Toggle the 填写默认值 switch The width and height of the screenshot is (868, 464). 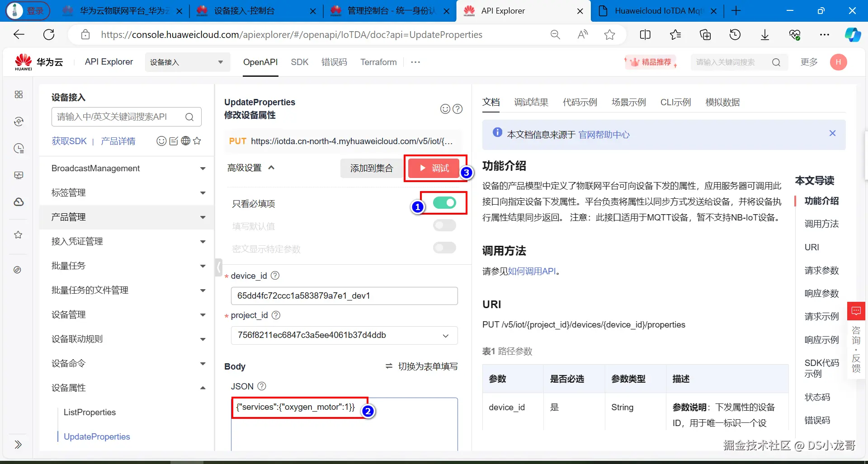[444, 225]
